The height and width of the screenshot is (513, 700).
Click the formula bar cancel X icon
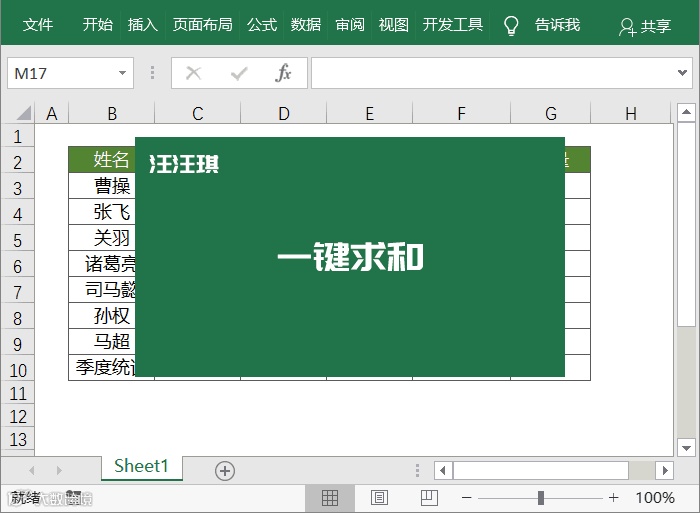[x=193, y=73]
